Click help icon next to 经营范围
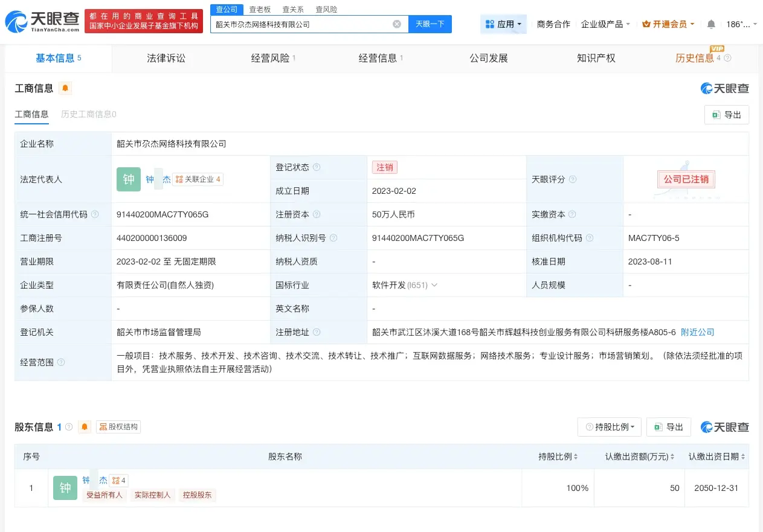 click(x=61, y=362)
